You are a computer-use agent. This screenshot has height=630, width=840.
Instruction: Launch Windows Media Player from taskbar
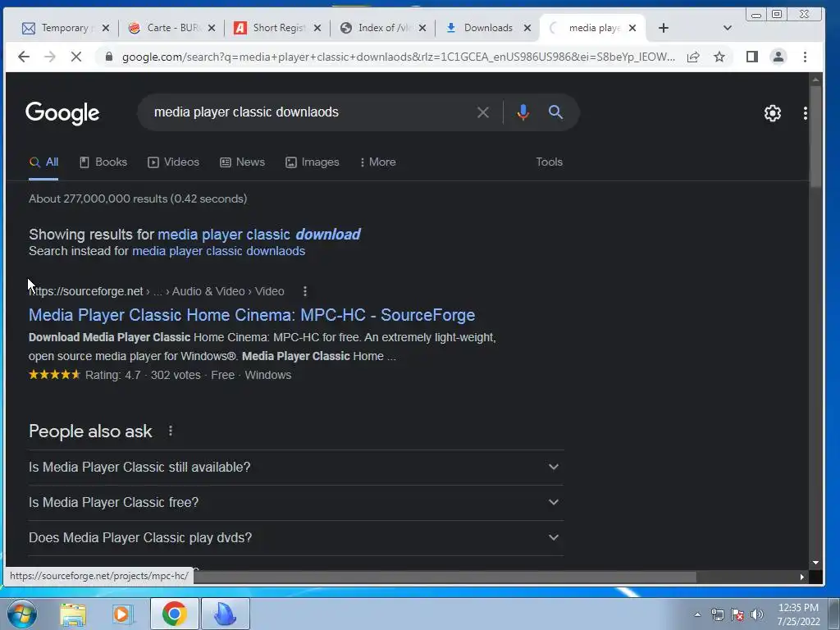122,614
